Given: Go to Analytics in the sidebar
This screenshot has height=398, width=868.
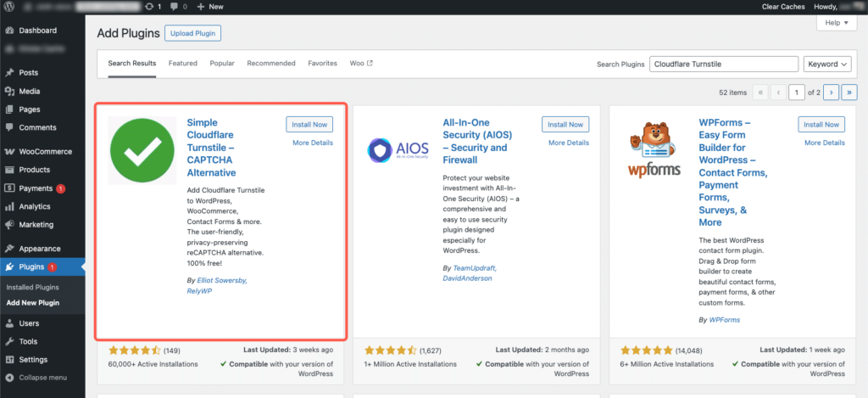Looking at the screenshot, I should click(35, 206).
